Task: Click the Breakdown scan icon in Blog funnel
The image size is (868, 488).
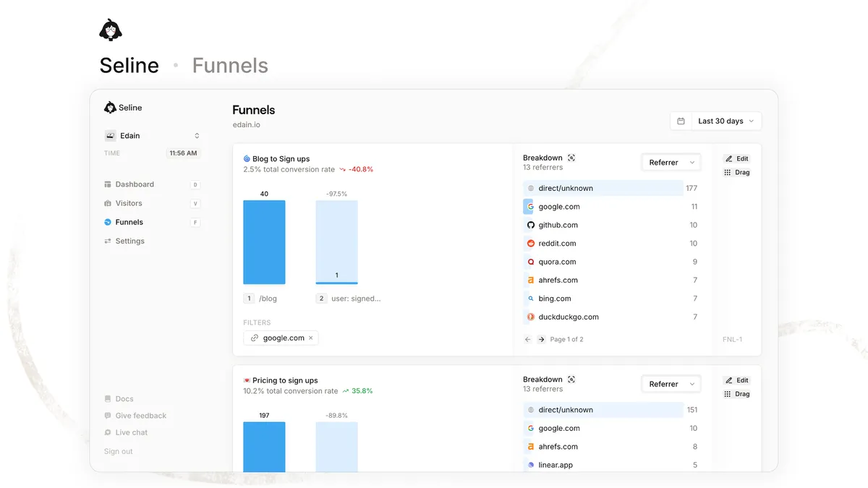Action: coord(571,158)
